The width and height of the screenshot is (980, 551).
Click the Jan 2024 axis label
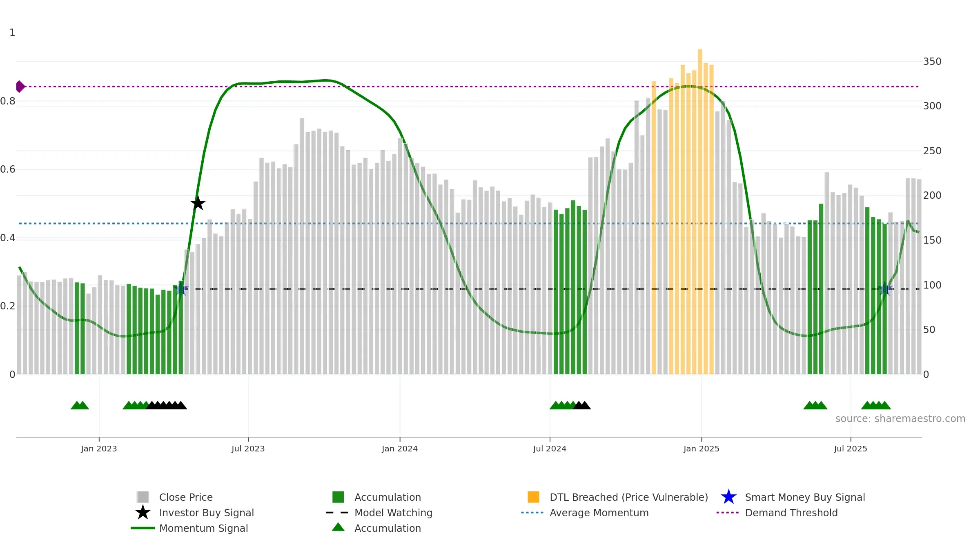coord(400,449)
